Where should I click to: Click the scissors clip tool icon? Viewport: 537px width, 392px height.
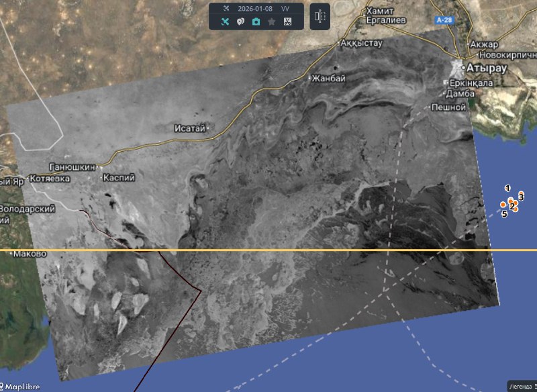click(x=287, y=21)
